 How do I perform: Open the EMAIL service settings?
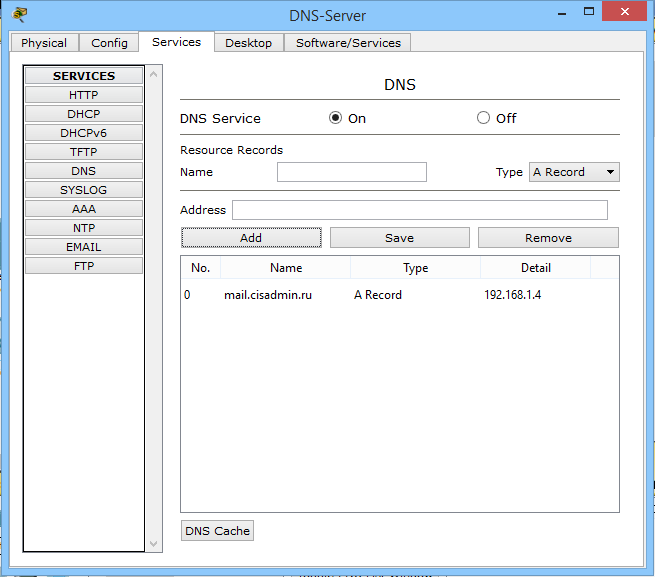pos(84,247)
